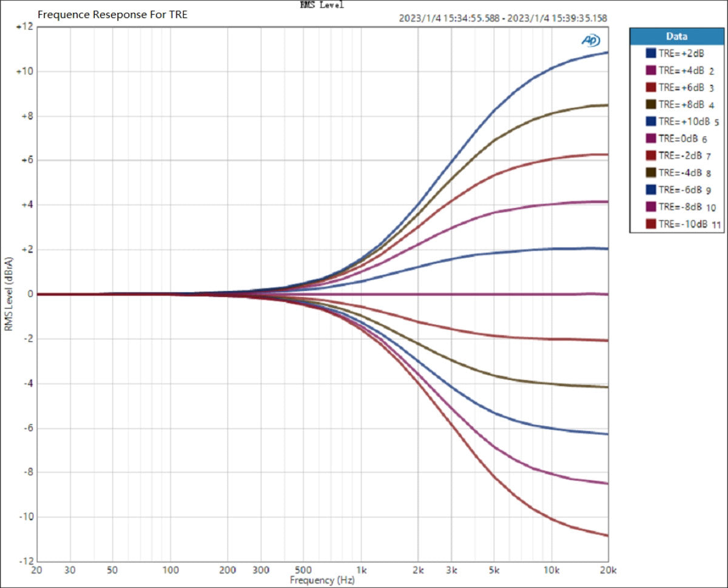Select the TRE=-6dB legend entry
The image size is (728, 588).
[x=682, y=190]
